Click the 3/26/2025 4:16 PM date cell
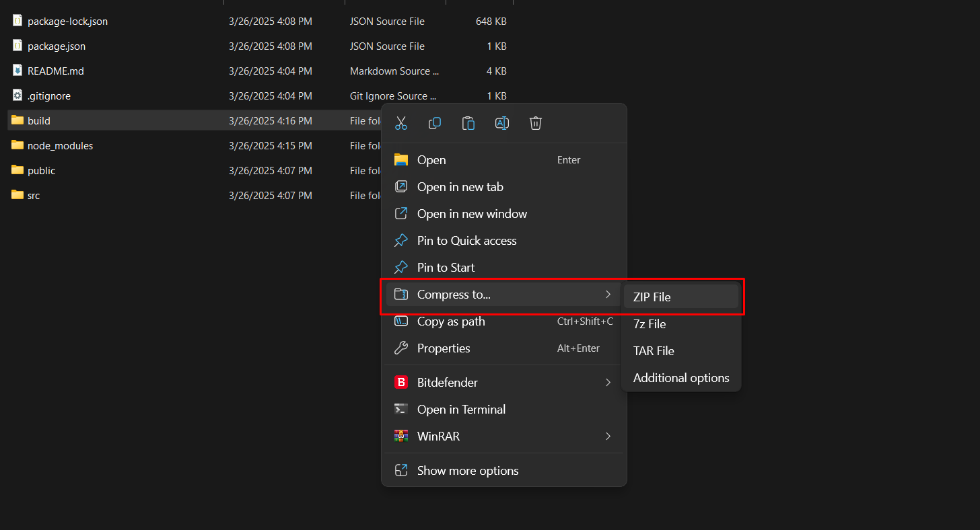Screen dimensions: 980x530 pyautogui.click(x=271, y=121)
